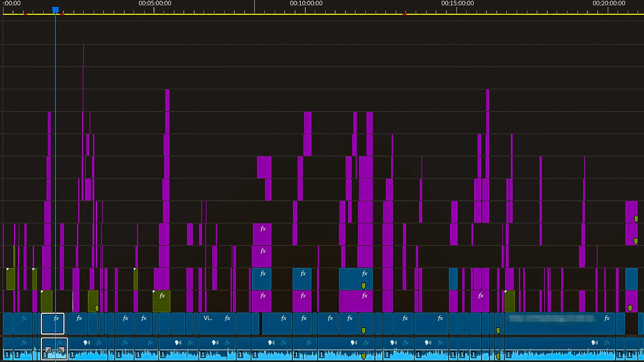This screenshot has height=362, width=644.
Task: Click the speech icon on the leftmost dialogue audio clip
Action: (87, 343)
